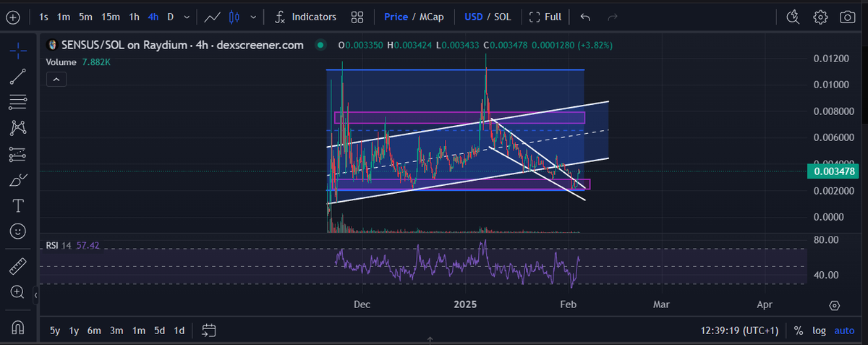
Task: Click the add symbol plus icon
Action: coord(12,17)
